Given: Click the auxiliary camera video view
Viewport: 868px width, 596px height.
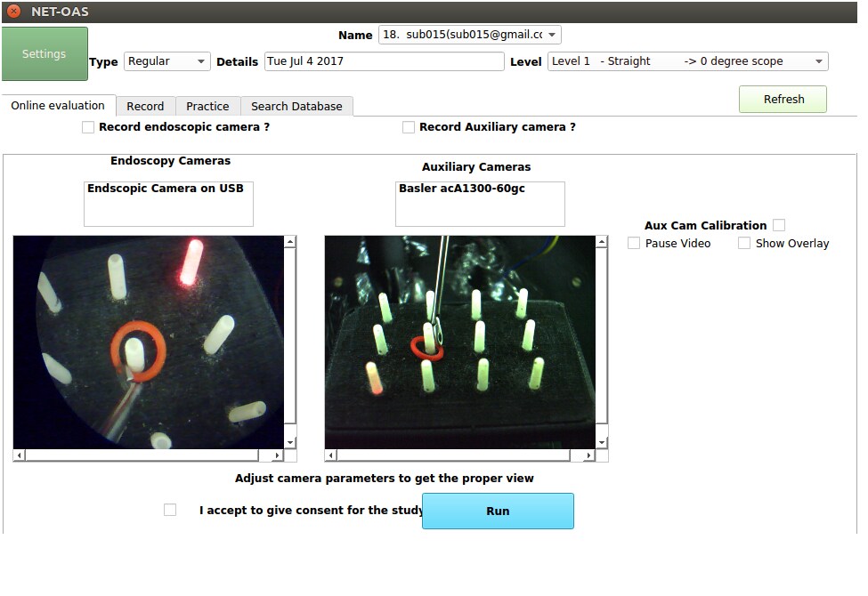Looking at the screenshot, I should coord(460,342).
